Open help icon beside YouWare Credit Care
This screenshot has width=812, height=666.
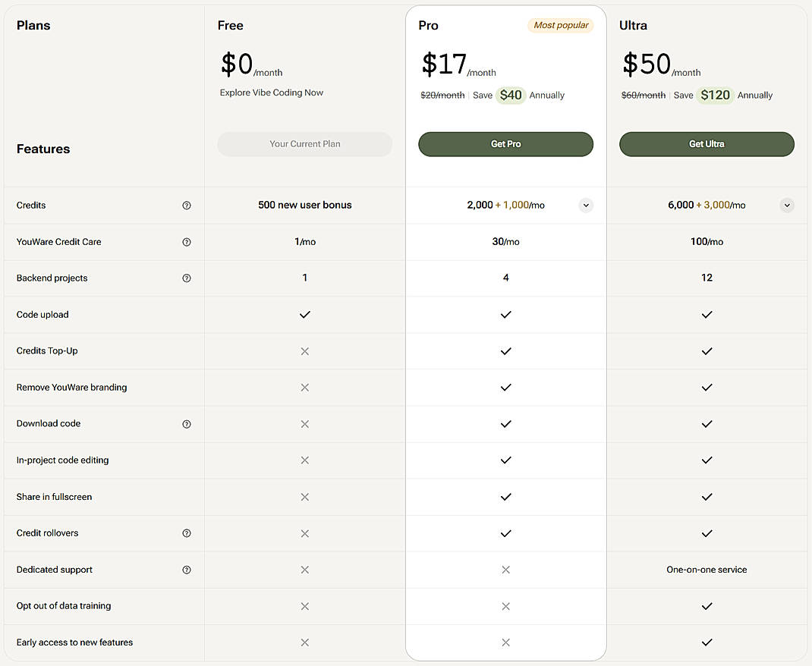click(187, 242)
